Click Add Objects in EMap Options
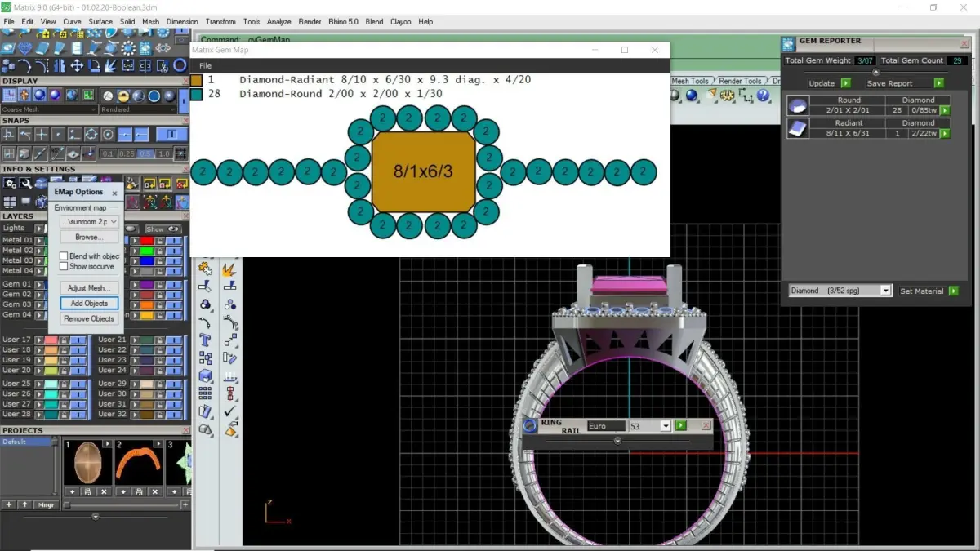Viewport: 980px width, 551px height. (x=89, y=303)
